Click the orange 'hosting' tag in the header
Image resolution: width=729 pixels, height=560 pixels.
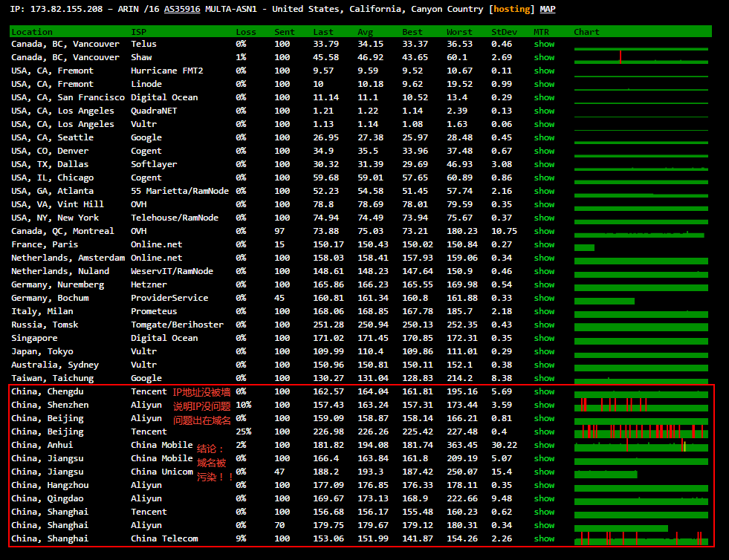[511, 10]
